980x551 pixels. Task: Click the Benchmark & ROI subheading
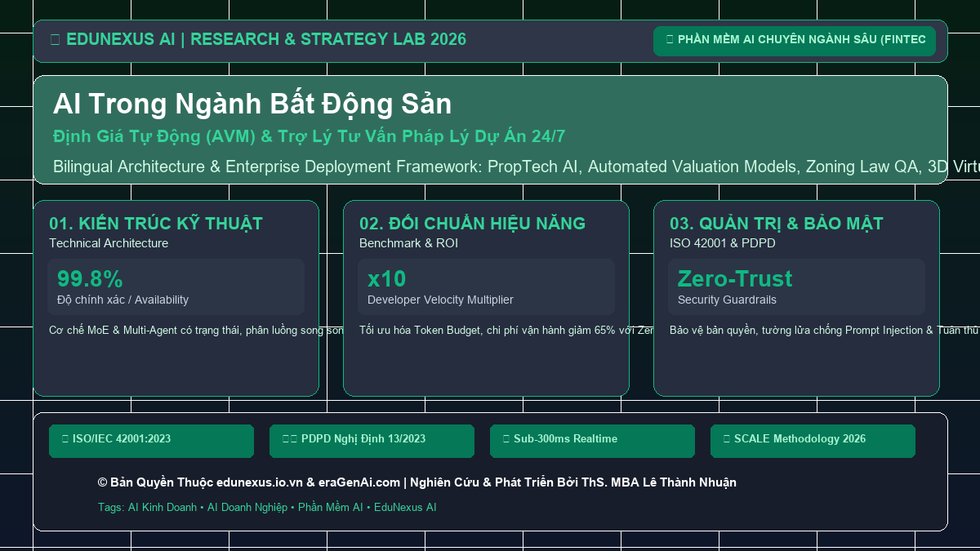(x=408, y=243)
